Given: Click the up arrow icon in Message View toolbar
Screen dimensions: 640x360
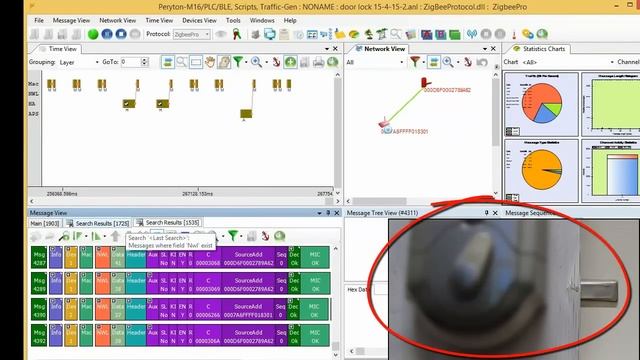Looking at the screenshot, I should pyautogui.click(x=115, y=236).
